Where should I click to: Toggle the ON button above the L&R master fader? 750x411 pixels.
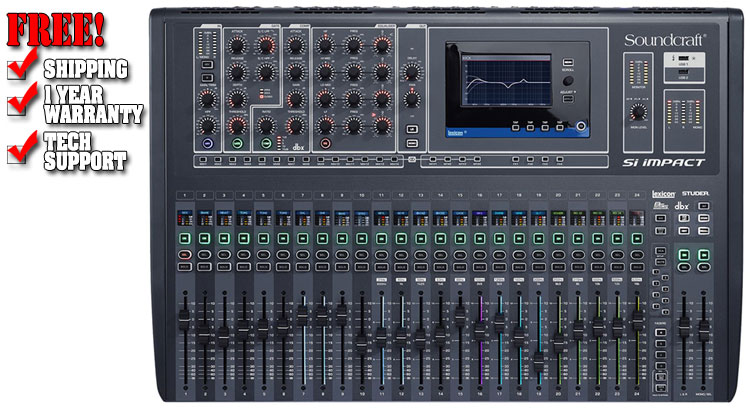pos(684,255)
